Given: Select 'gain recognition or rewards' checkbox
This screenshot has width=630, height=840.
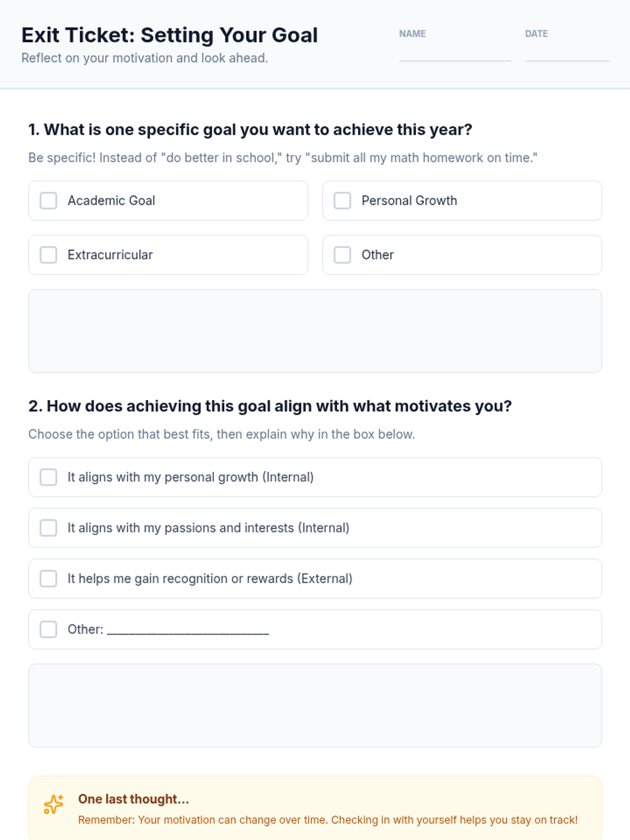Looking at the screenshot, I should tap(48, 579).
